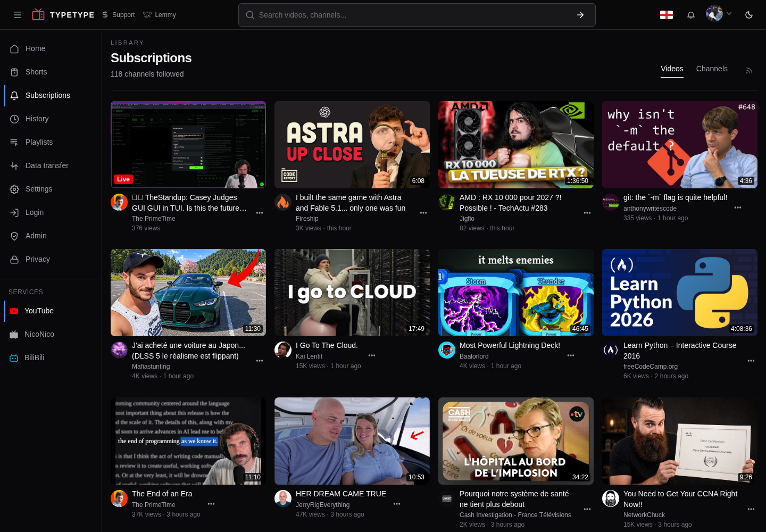Open title 'Most Powerful Lightning Deck!'
Image resolution: width=766 pixels, height=532 pixels.
point(510,345)
